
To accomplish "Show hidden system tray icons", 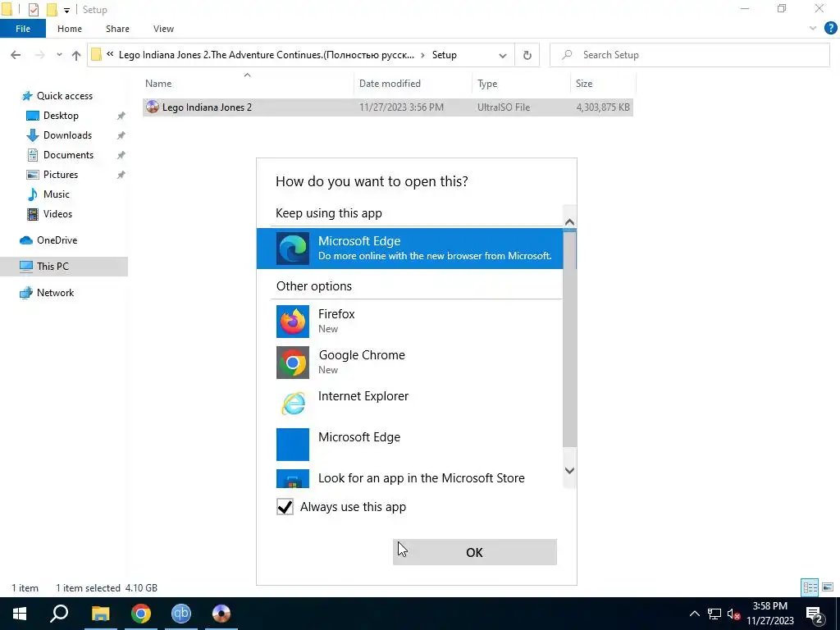I will point(694,614).
